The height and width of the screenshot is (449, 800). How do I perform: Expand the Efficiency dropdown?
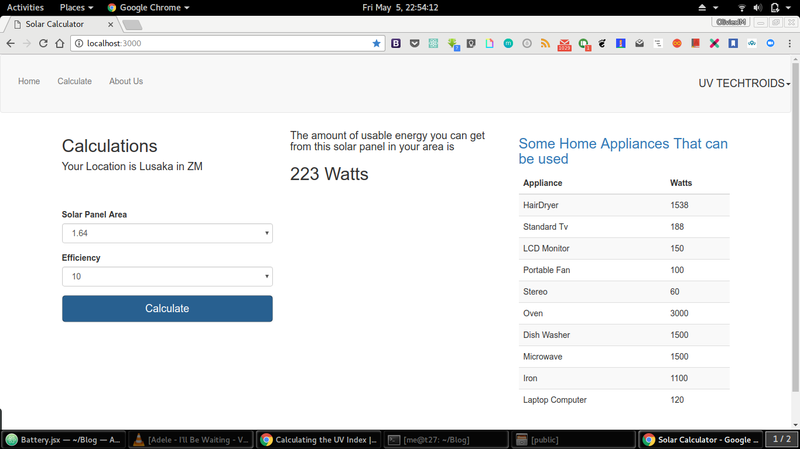coord(167,277)
